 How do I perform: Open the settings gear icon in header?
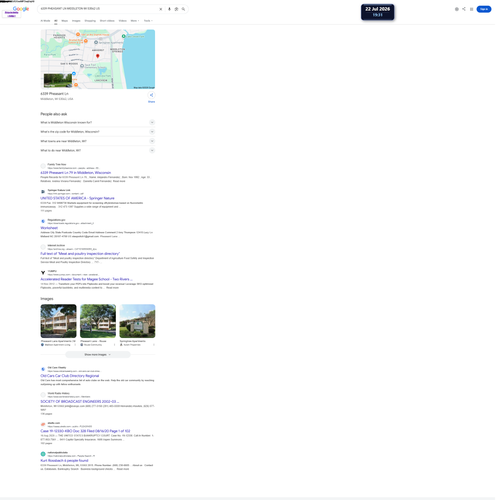tap(457, 9)
